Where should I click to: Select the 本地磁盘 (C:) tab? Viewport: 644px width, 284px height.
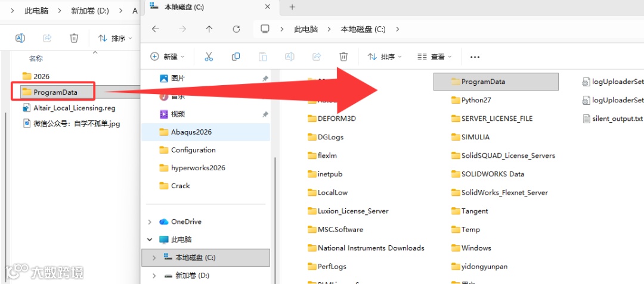(210, 7)
